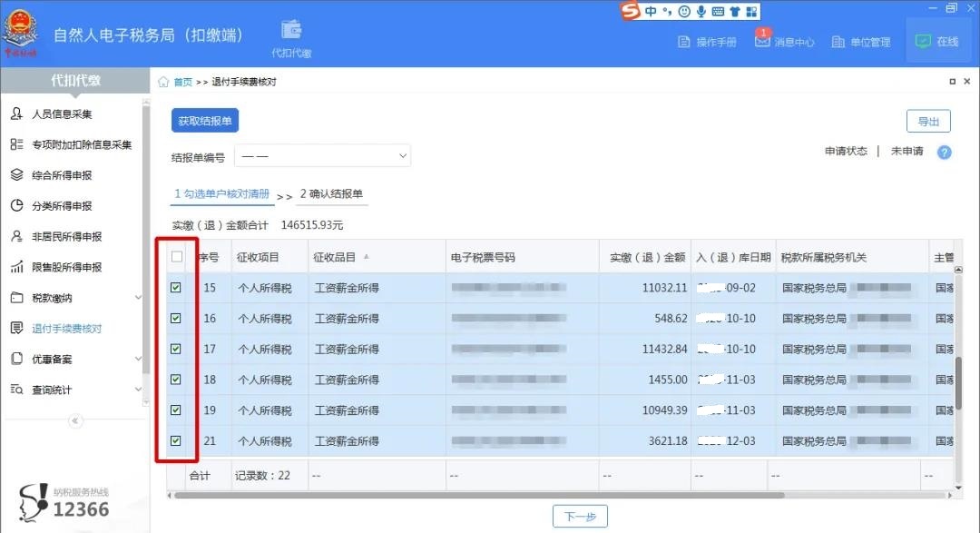
Task: Open the 结报单编号 dropdown
Action: point(322,155)
